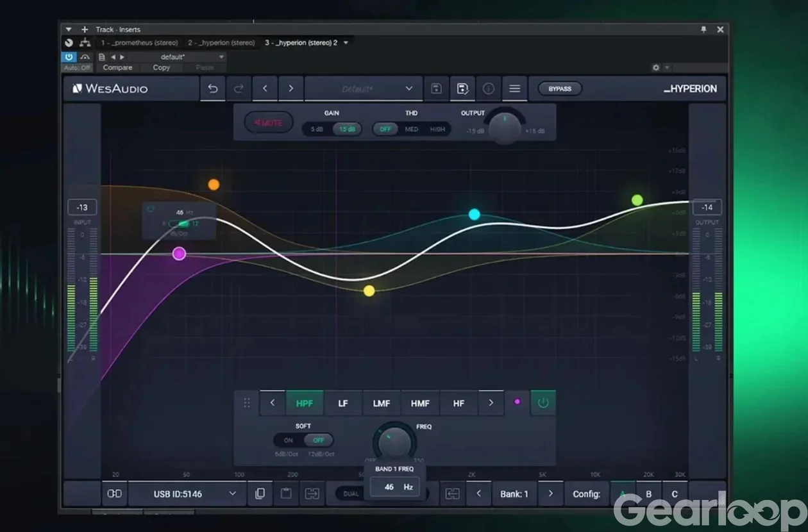Switch SOFT to OFF
Screen dimensions: 808x532
point(318,440)
